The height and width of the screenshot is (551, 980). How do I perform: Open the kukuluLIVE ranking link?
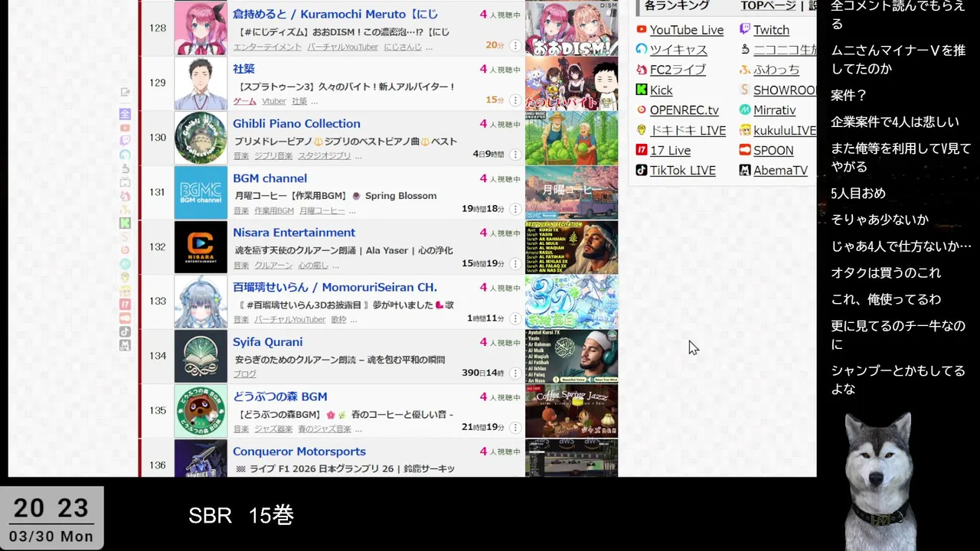tap(785, 130)
